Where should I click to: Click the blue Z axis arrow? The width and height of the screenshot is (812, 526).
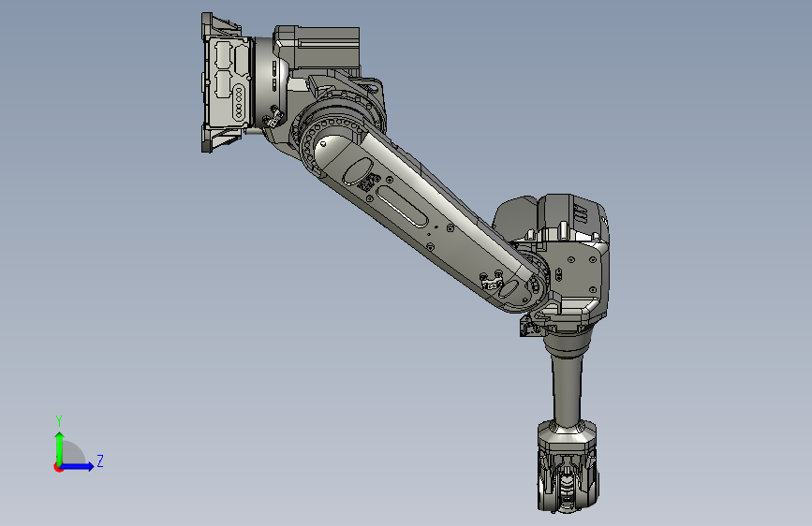point(78,466)
